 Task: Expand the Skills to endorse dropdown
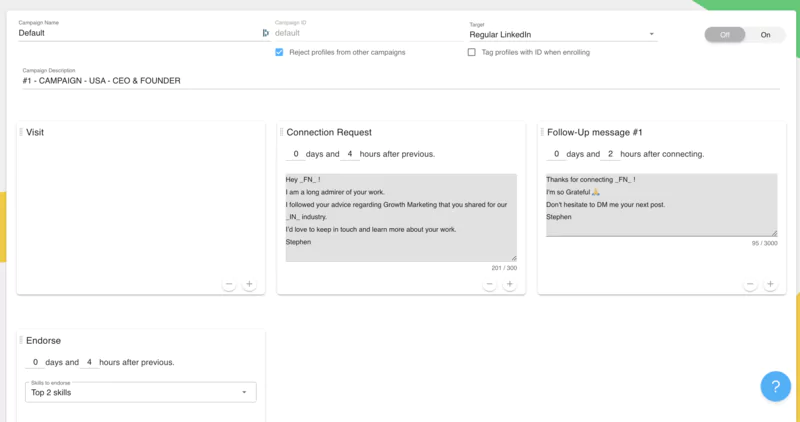(140, 392)
